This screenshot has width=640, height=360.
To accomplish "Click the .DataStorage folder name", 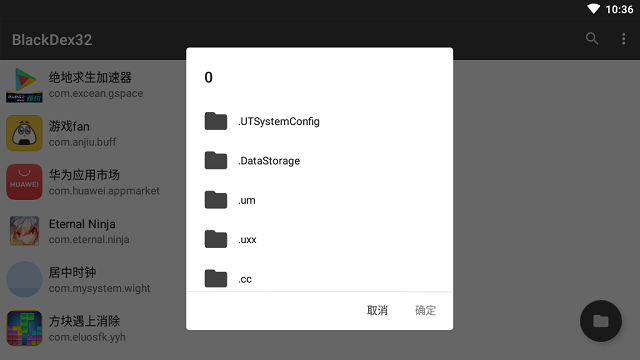I will [269, 161].
